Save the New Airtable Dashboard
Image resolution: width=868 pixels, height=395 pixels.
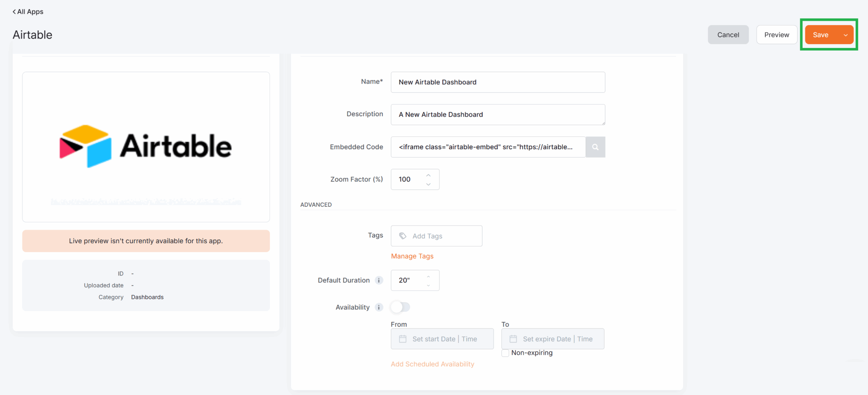(821, 34)
